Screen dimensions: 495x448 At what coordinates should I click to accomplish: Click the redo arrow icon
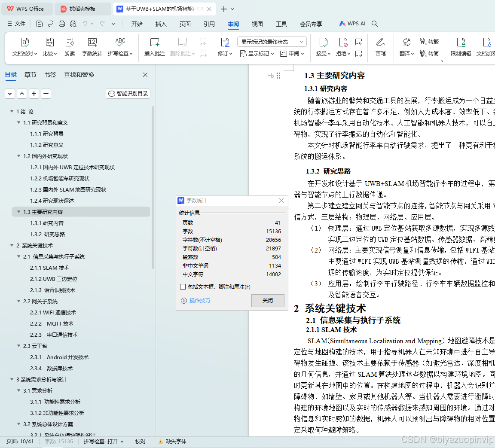(102, 24)
